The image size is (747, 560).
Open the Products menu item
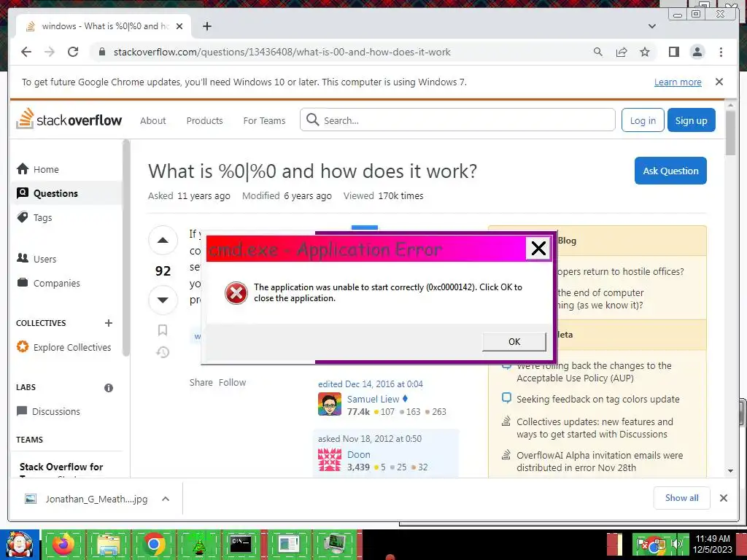pos(204,120)
